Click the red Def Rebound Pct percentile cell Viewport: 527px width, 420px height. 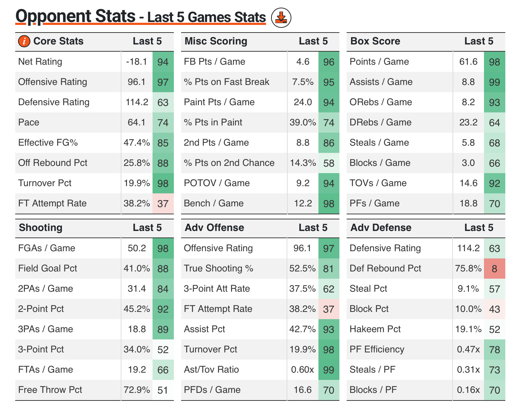tap(494, 269)
